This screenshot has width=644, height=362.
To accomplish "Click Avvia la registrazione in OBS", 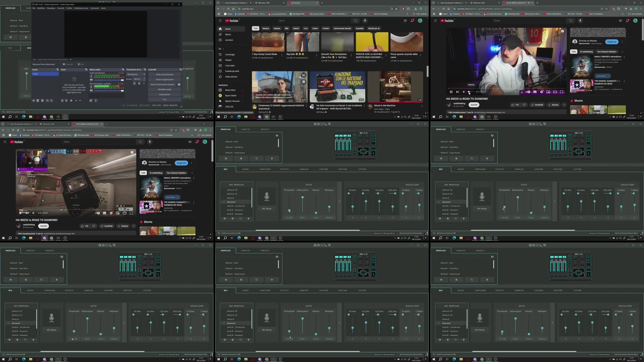I will tap(164, 79).
